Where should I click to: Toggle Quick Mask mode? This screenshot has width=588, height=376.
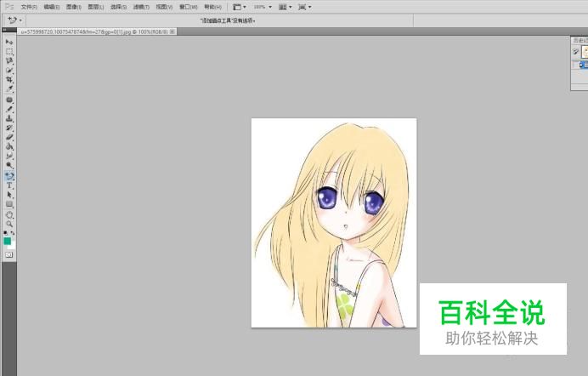[9, 255]
